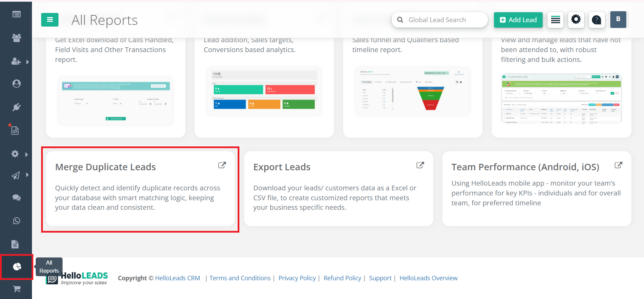Click the plug integrations sidebar icon
This screenshot has height=299, width=644.
click(16, 107)
